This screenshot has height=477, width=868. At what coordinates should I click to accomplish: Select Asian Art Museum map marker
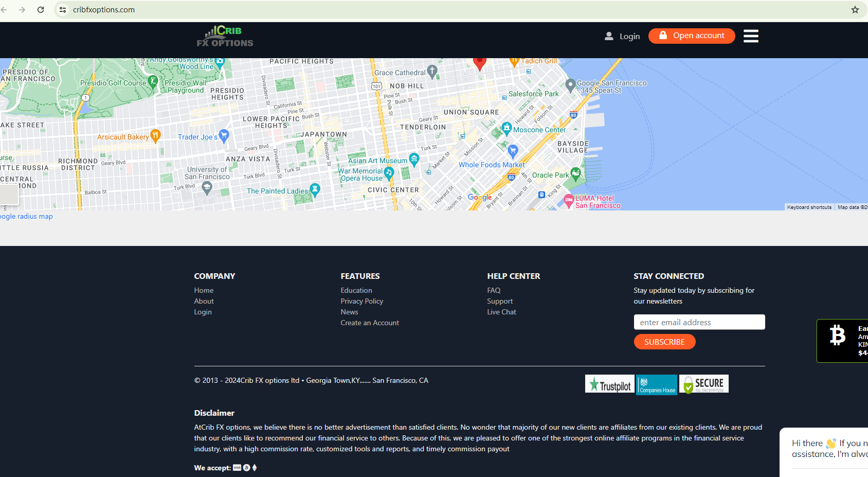point(414,160)
